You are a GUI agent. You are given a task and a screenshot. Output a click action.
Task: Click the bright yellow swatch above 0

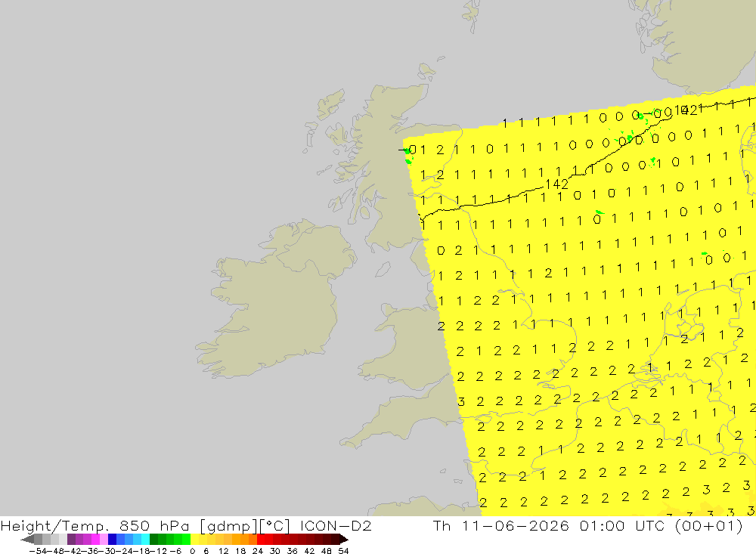pyautogui.click(x=195, y=539)
